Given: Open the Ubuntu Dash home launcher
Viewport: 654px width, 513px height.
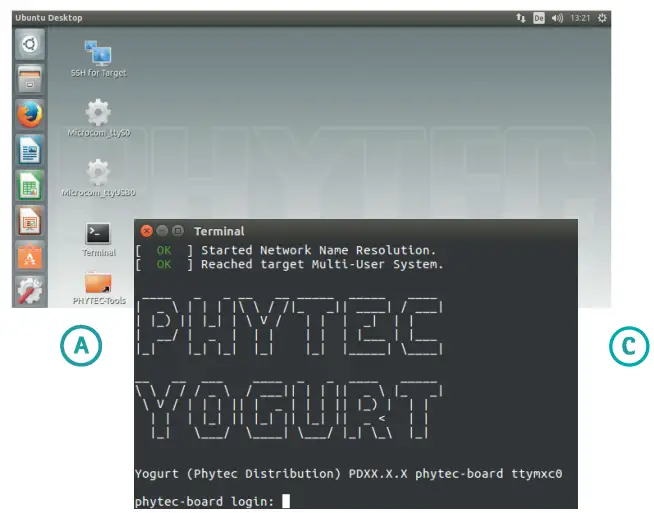Looking at the screenshot, I should pos(30,44).
